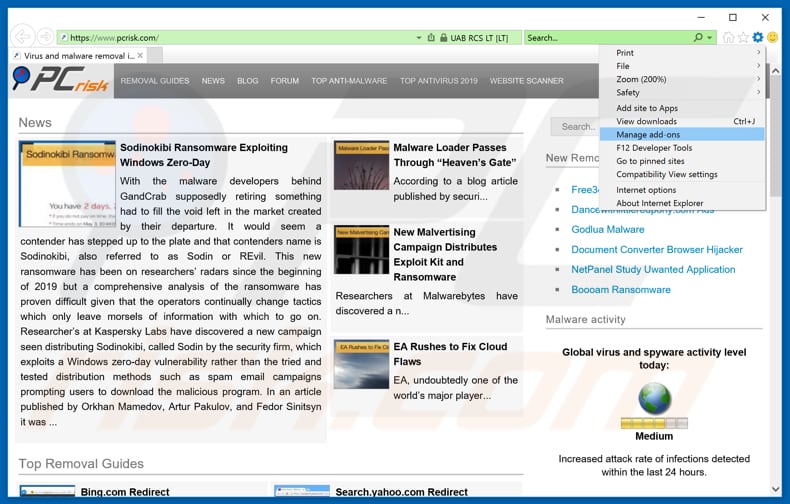Image resolution: width=790 pixels, height=504 pixels.
Task: Click the globe activity icon
Action: (x=654, y=398)
